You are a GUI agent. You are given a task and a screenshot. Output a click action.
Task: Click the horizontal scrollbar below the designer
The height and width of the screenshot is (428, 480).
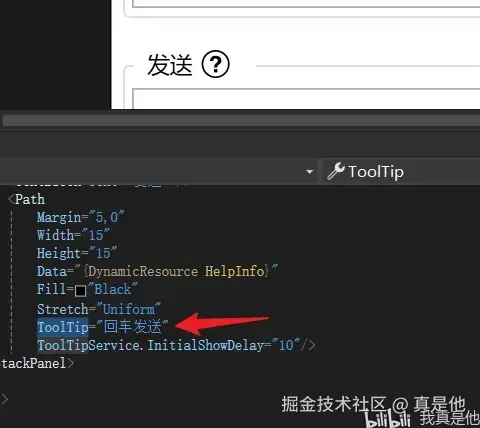pos(241,120)
